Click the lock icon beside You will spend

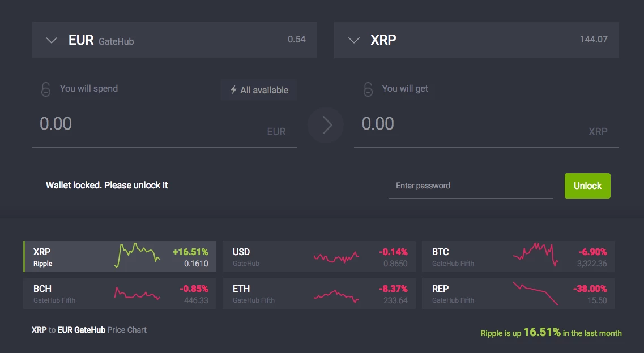tap(46, 89)
